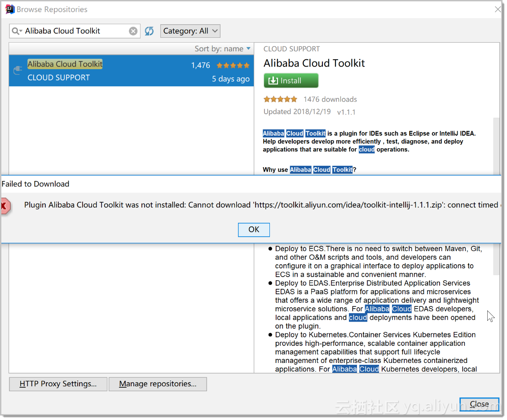This screenshot has width=507, height=420.
Task: Reload the plugin repository list
Action: [x=149, y=31]
